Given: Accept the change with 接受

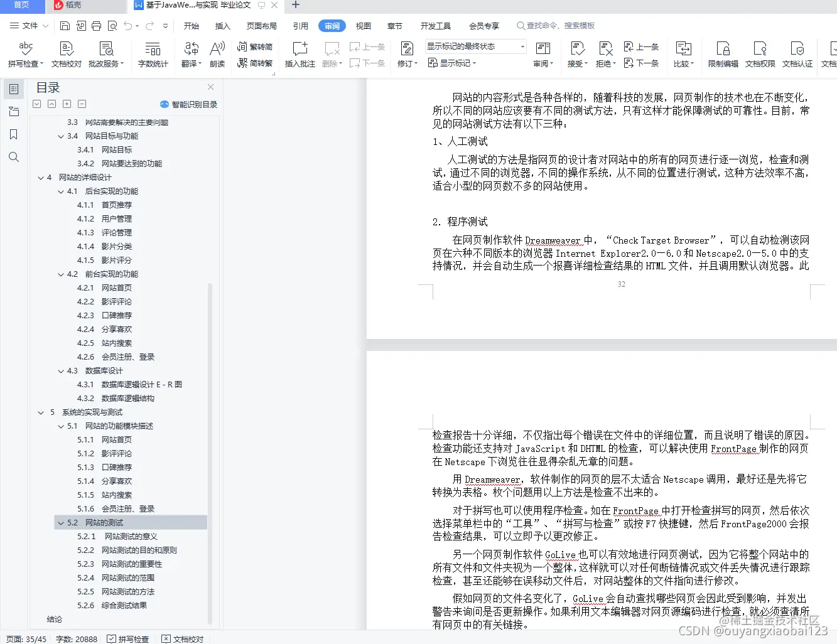Looking at the screenshot, I should (577, 54).
